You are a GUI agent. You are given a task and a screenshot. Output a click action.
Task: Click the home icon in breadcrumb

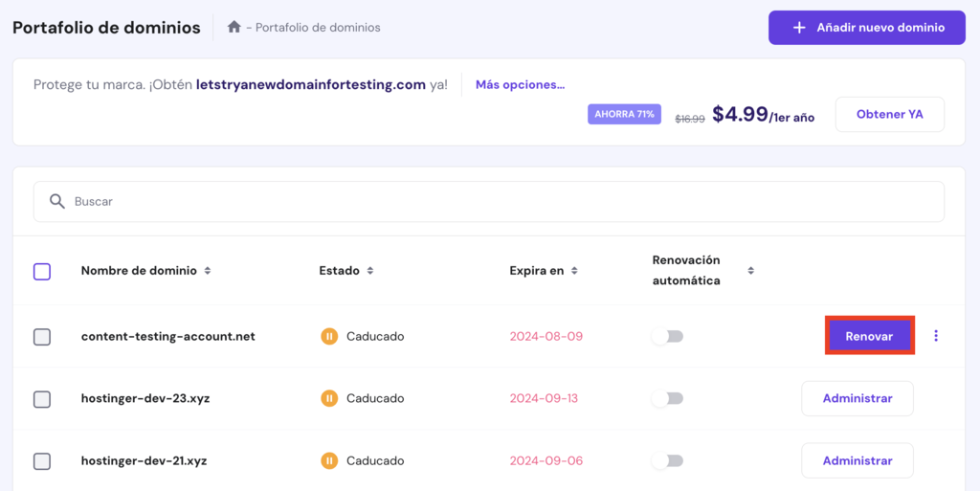pos(234,27)
